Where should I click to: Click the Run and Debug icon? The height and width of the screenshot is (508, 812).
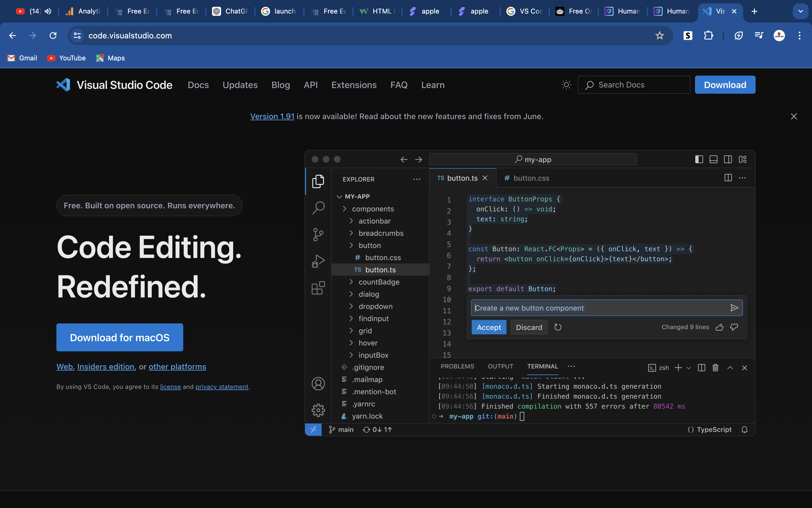[318, 261]
